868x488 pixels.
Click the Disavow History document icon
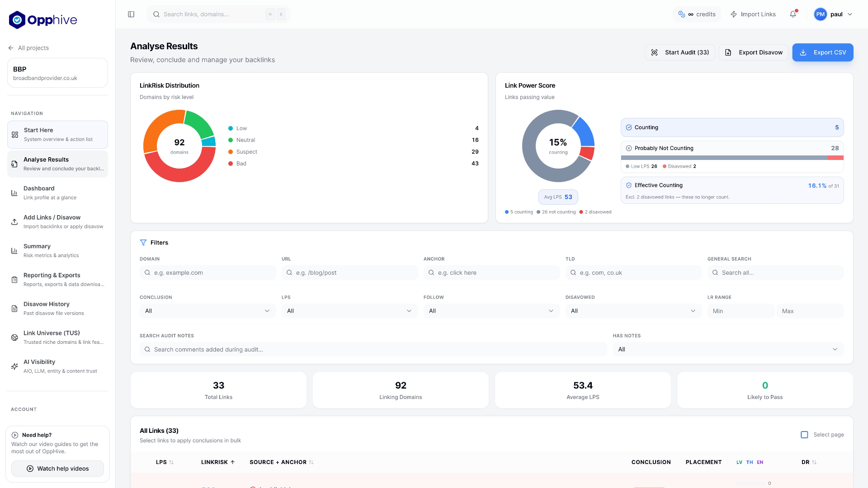click(14, 309)
